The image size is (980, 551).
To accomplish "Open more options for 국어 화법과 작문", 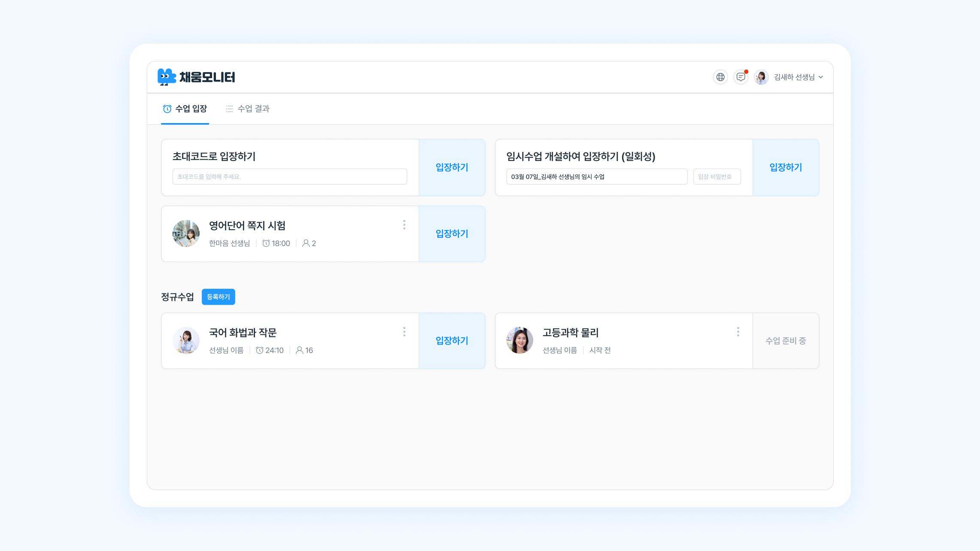I will pyautogui.click(x=404, y=332).
